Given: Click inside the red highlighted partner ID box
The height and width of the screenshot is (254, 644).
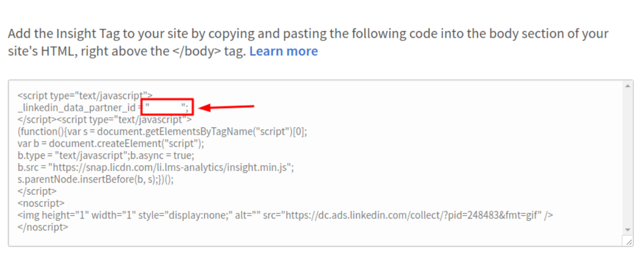Looking at the screenshot, I should [167, 108].
